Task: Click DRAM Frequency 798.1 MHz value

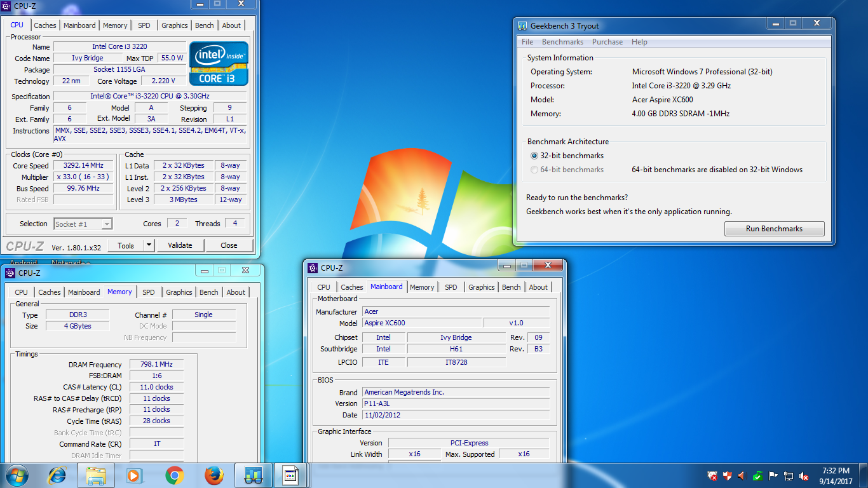Action: pos(157,365)
